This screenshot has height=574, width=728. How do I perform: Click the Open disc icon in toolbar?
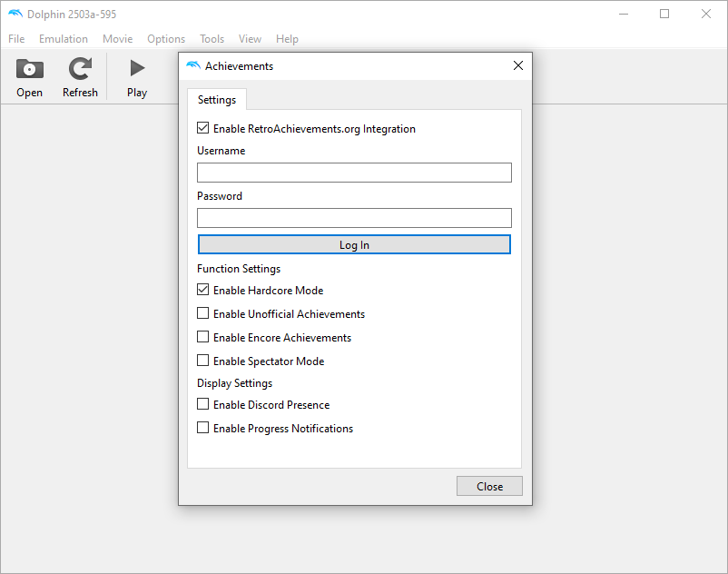(x=29, y=69)
